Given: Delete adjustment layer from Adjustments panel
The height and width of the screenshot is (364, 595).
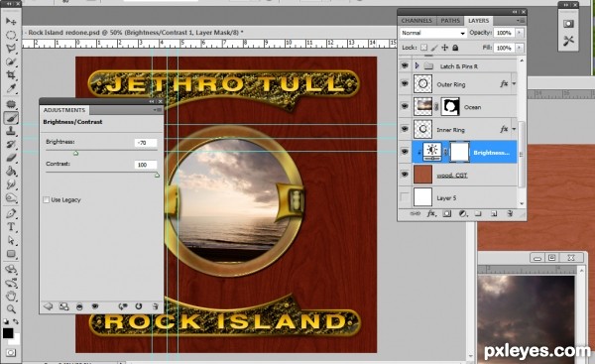Looking at the screenshot, I should click(155, 305).
